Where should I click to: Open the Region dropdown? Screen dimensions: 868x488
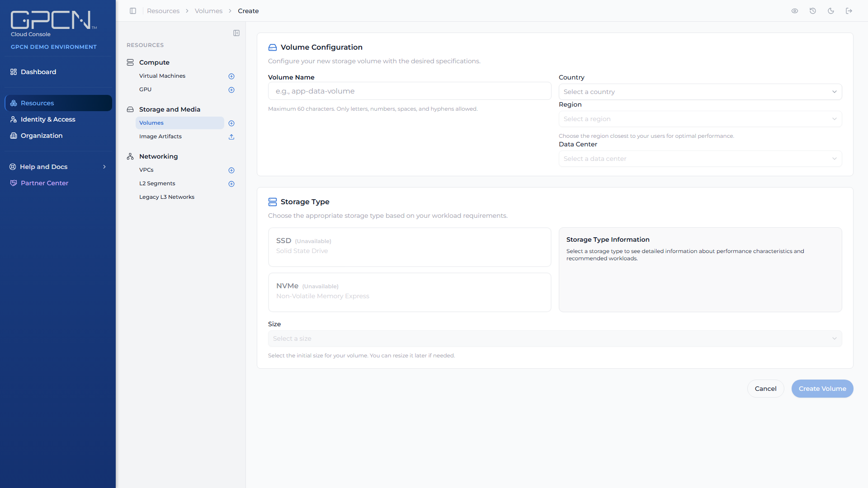(700, 119)
